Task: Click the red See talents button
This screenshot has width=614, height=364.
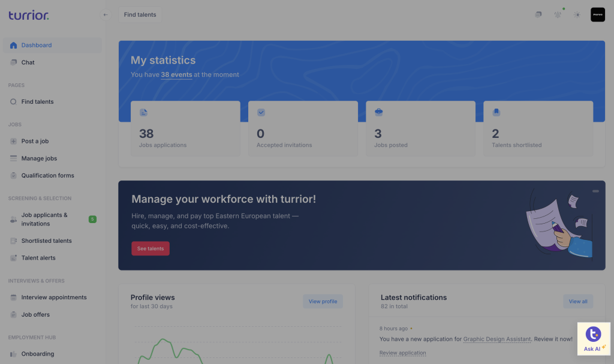Action: click(151, 248)
